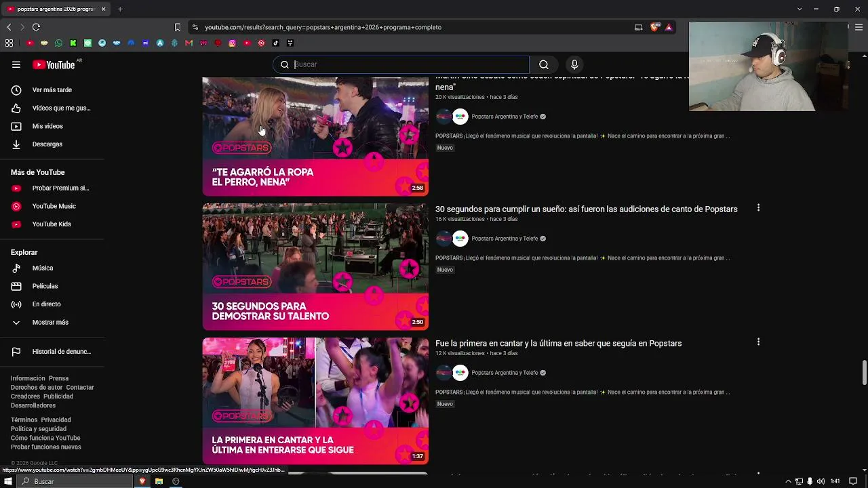Open the TikTok bookmark icon

(x=276, y=43)
